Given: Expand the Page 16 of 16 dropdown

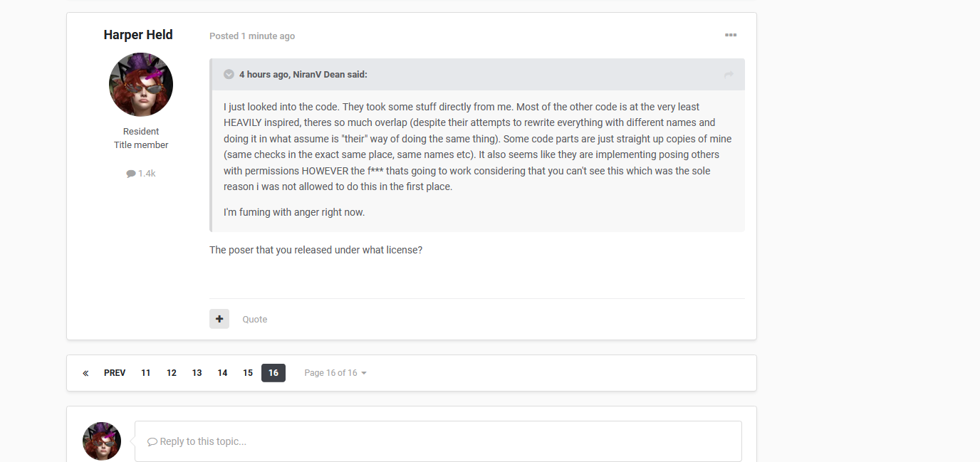Looking at the screenshot, I should point(335,373).
